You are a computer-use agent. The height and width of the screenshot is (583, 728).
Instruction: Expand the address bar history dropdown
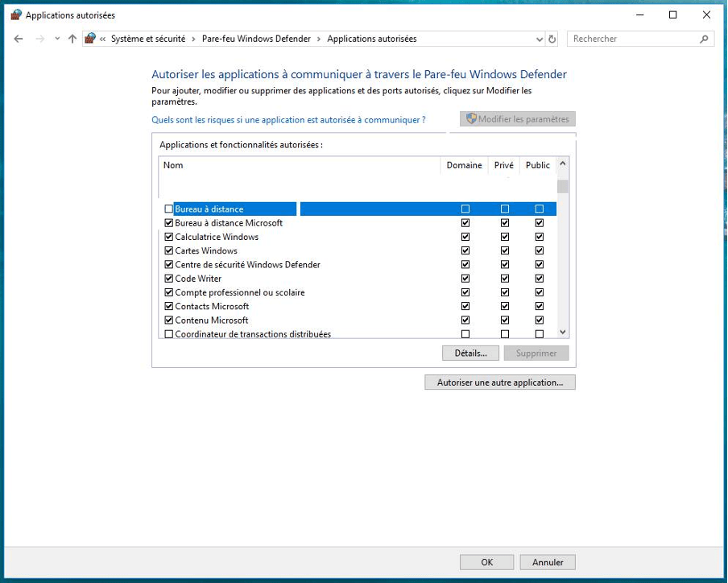(x=540, y=39)
